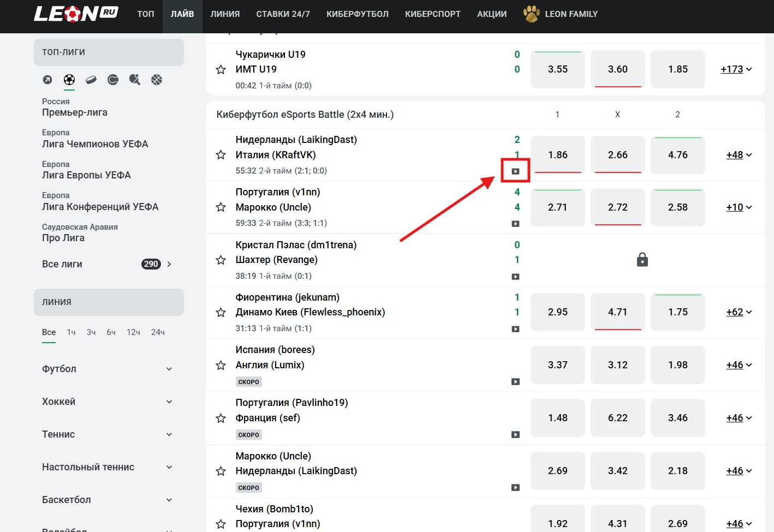
Task: Open Лига Чемпионов УЕФА league link
Action: [95, 144]
